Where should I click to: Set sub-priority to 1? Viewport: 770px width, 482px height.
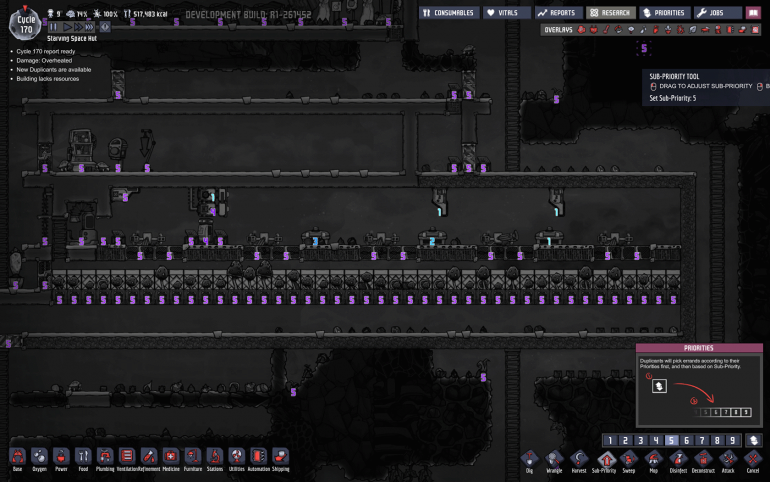click(610, 440)
